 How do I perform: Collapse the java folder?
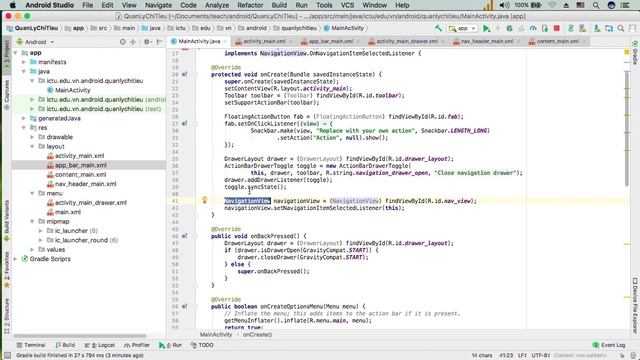[x=24, y=71]
